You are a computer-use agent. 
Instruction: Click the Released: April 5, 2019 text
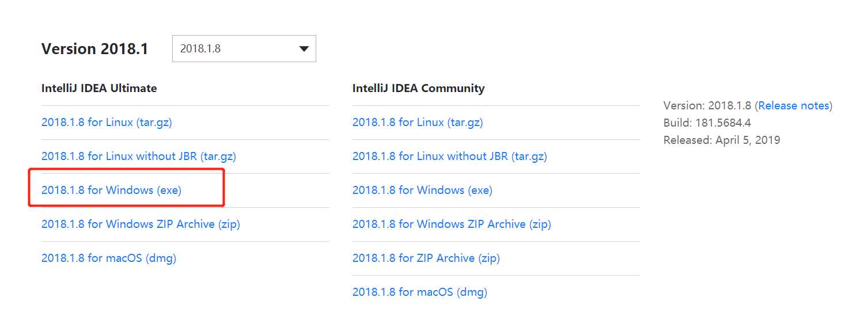[722, 140]
